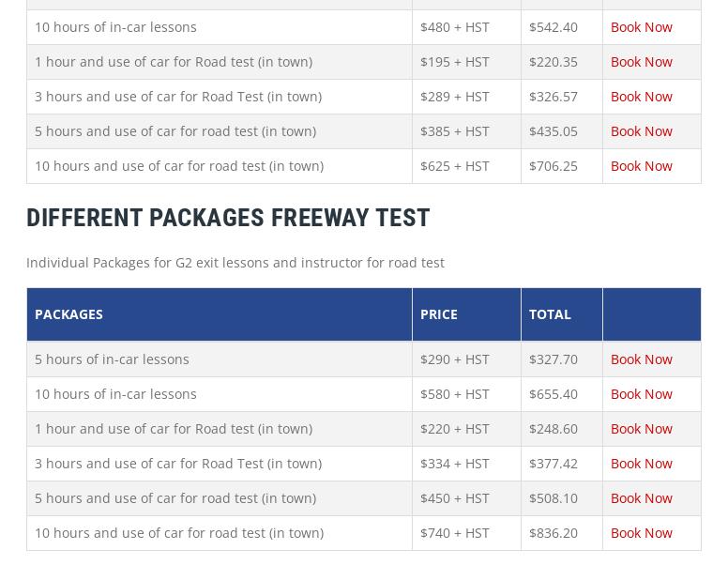Viewport: 728px width, 565px height.
Task: Click the $508.10 total cell
Action: (x=554, y=498)
